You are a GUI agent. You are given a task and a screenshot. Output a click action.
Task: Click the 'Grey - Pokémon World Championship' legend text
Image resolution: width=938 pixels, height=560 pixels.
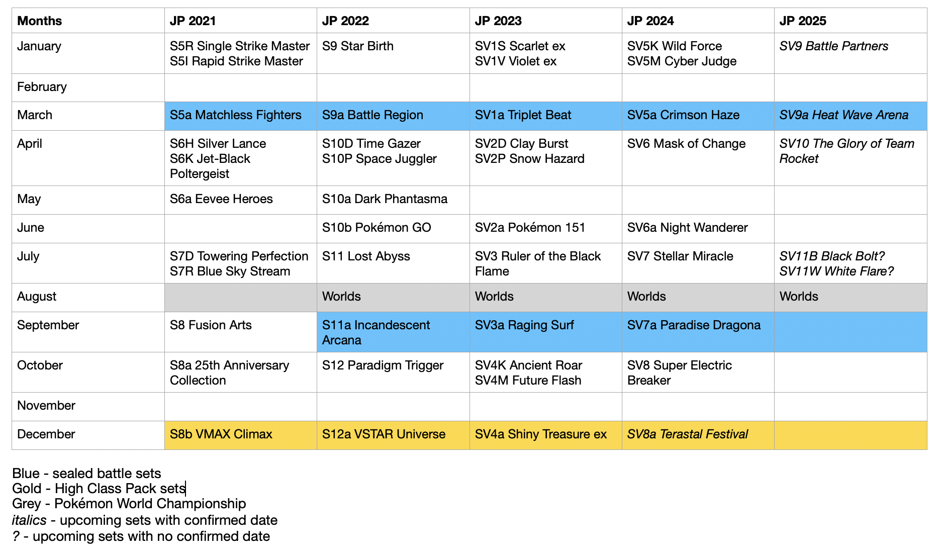click(x=129, y=504)
